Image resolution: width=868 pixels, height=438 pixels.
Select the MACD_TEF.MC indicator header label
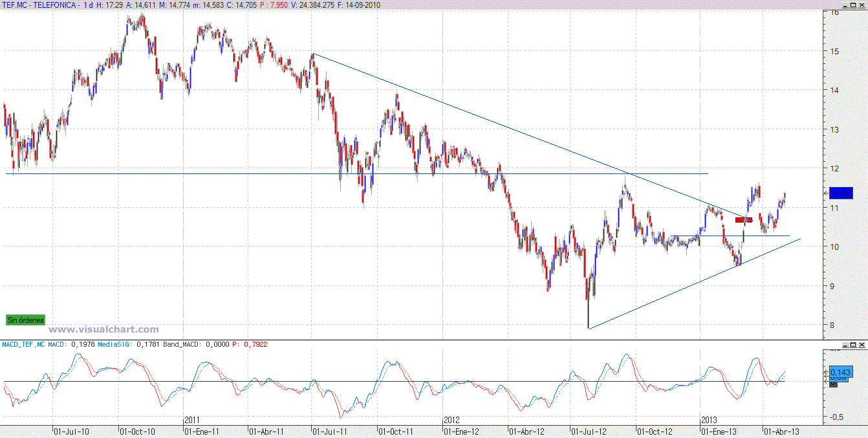[x=24, y=344]
